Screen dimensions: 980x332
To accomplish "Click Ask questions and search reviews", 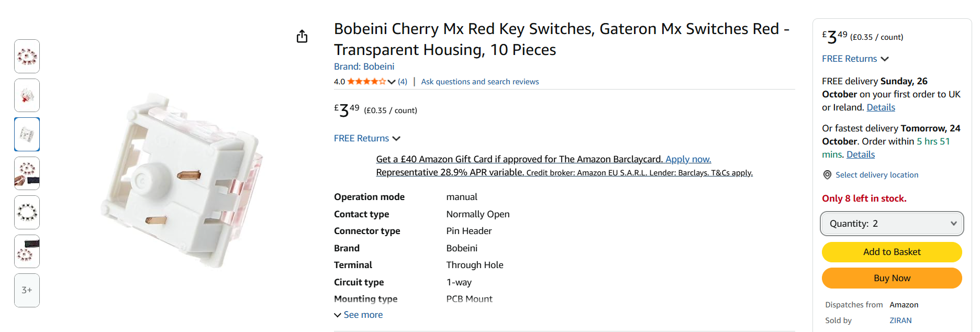I will (480, 82).
